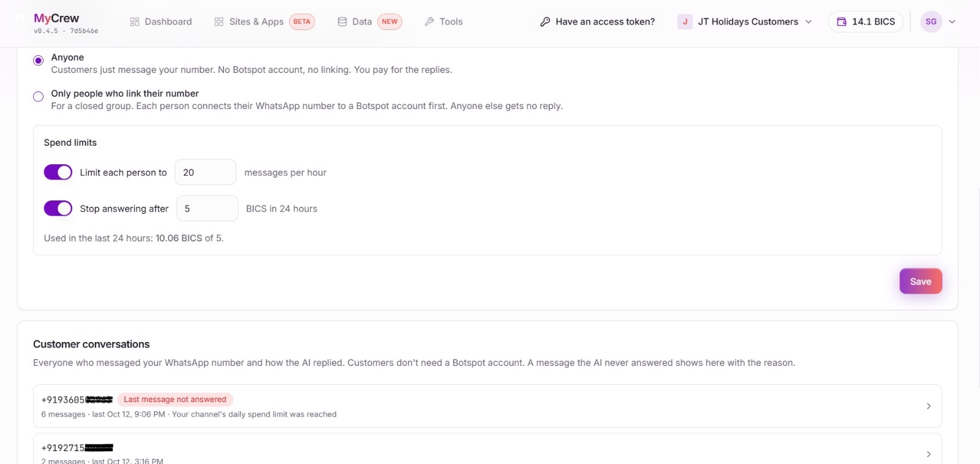
Task: Click the MyCrew logo
Action: pos(56,18)
